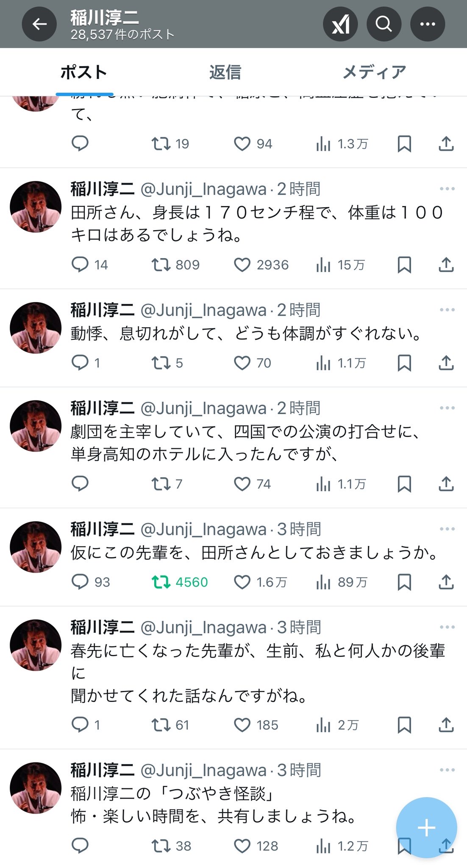Image resolution: width=467 pixels, height=868 pixels.
Task: Switch to the 返信 tab
Action: [225, 72]
